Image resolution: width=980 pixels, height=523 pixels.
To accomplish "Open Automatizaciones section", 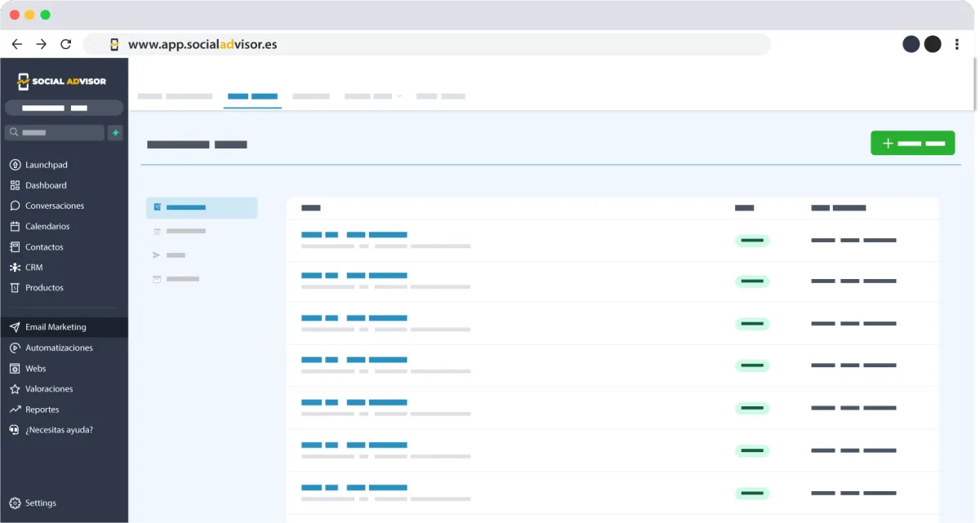I will (59, 348).
